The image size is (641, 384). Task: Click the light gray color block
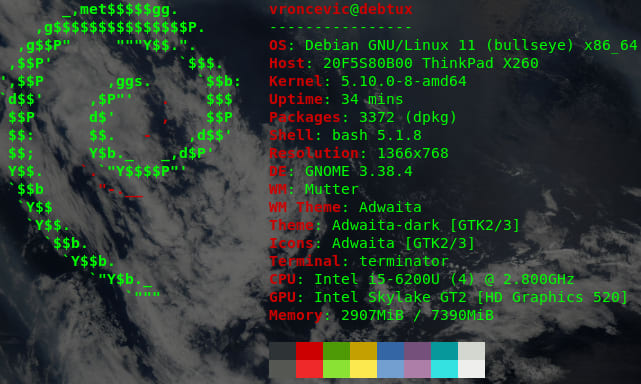[x=471, y=351]
